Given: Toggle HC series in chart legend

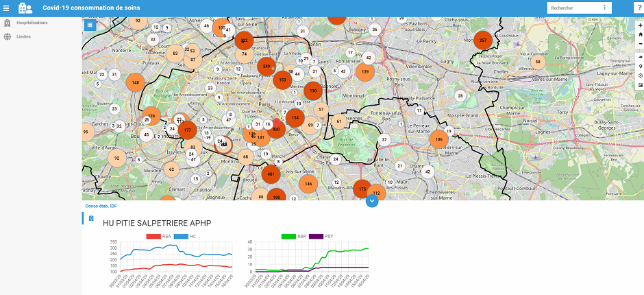Looking at the screenshot, I should [x=180, y=236].
